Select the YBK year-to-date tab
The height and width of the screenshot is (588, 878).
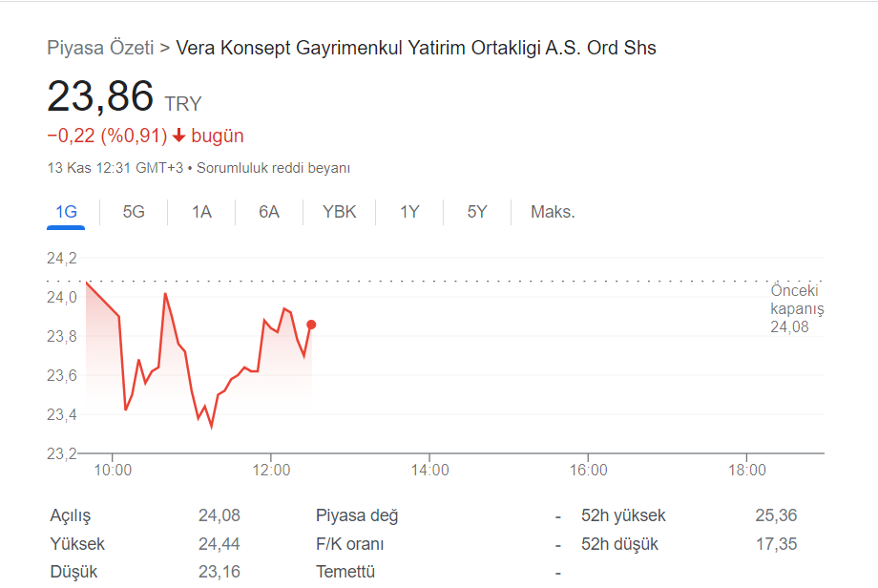coord(340,212)
